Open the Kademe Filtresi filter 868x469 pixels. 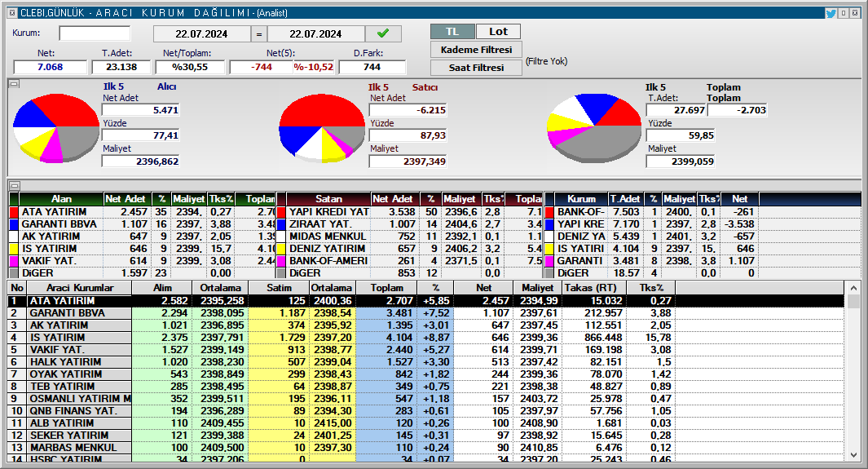[476, 50]
